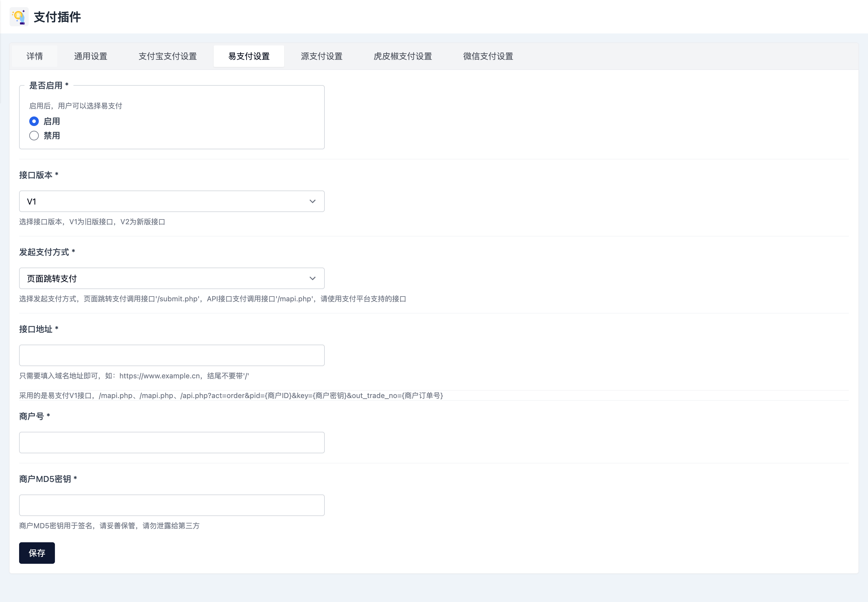Click the payment plugin logo icon

[x=19, y=17]
